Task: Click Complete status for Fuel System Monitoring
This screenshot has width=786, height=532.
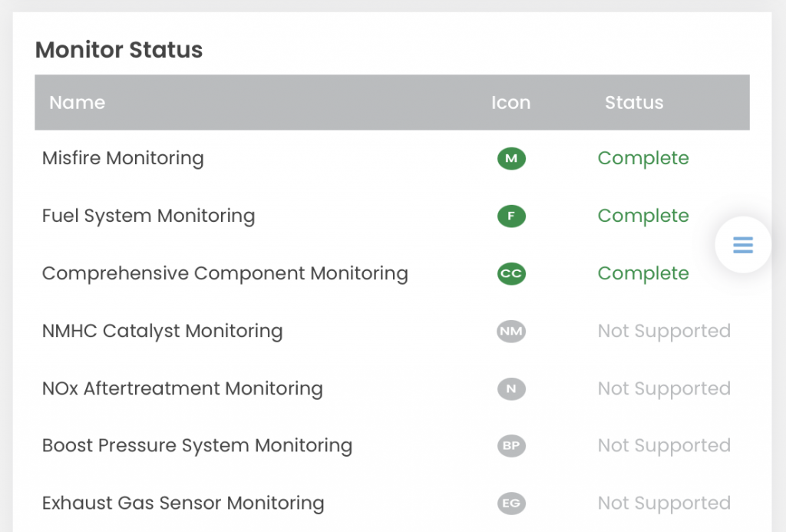Action: coord(643,216)
